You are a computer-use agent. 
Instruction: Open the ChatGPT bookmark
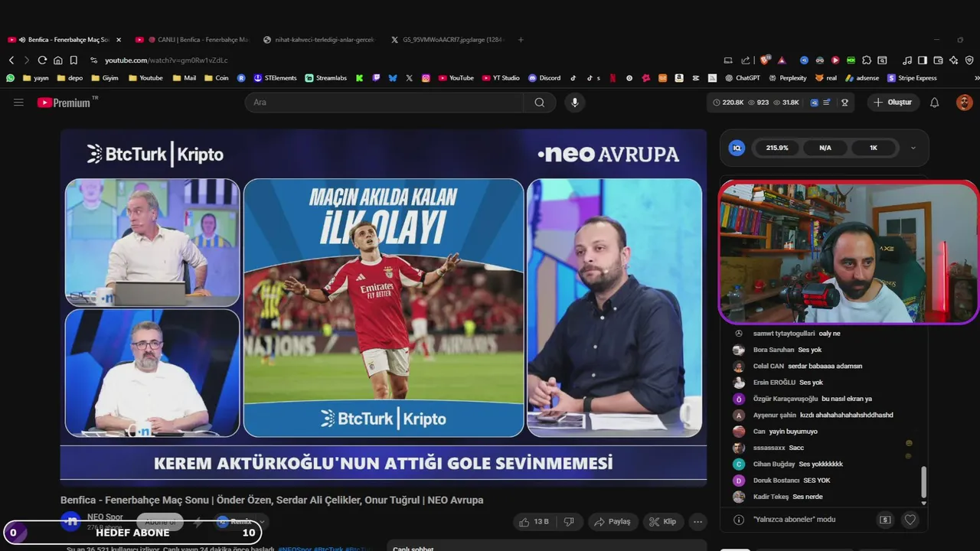[742, 78]
